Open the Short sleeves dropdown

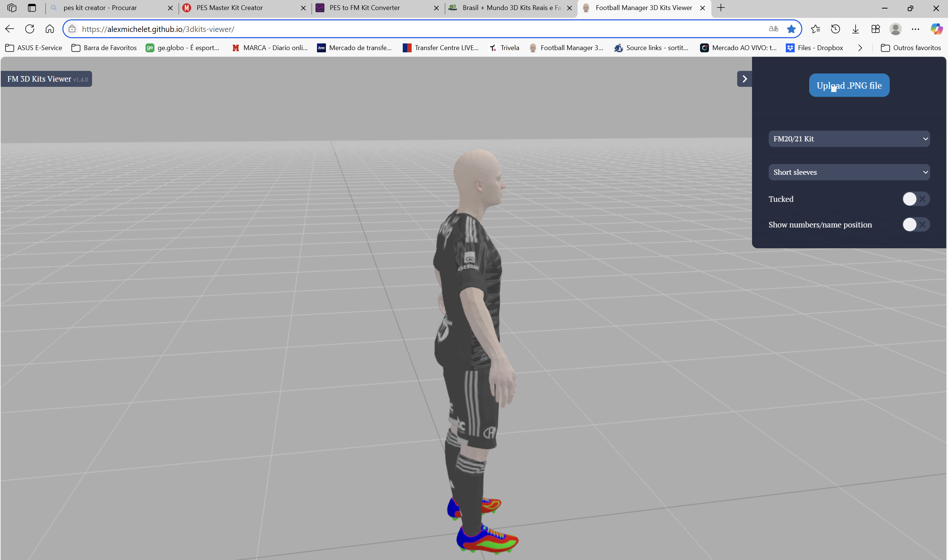[849, 172]
